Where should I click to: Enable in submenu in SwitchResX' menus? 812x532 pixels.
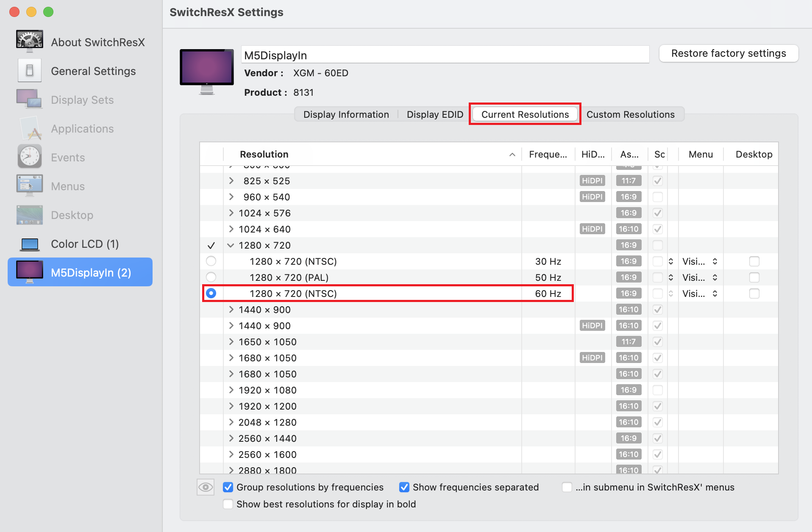(x=567, y=487)
